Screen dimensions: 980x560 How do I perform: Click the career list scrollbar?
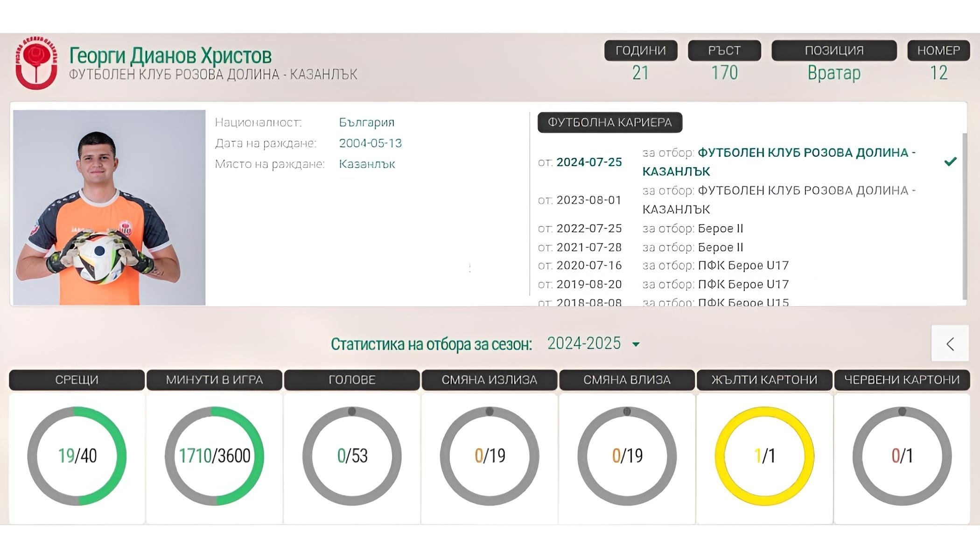(965, 217)
